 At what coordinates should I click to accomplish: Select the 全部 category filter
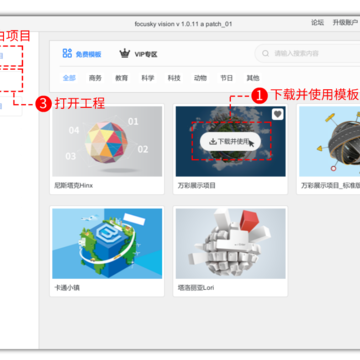(69, 78)
